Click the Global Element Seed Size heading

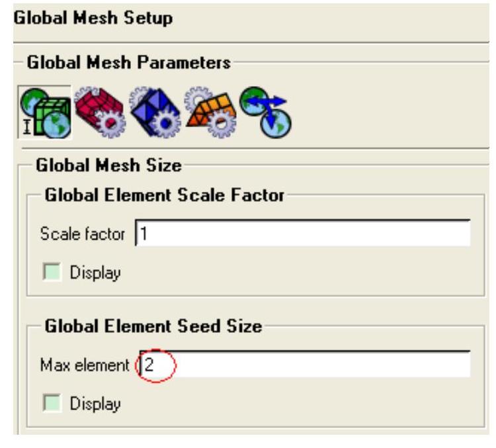(x=153, y=326)
